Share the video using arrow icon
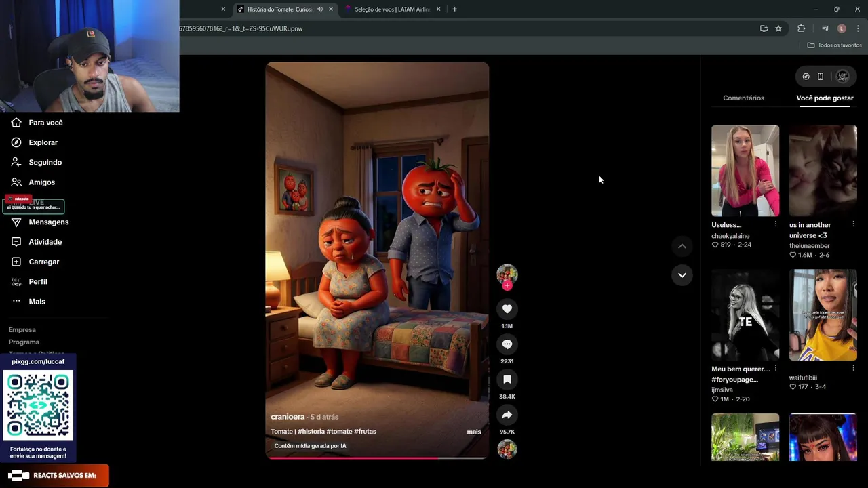The image size is (868, 488). [507, 415]
